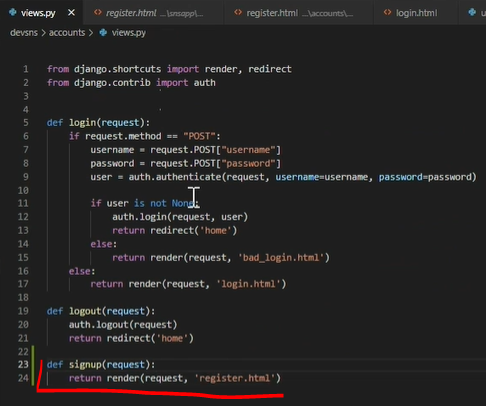Click HTML icon on login.html tab

(x=387, y=13)
